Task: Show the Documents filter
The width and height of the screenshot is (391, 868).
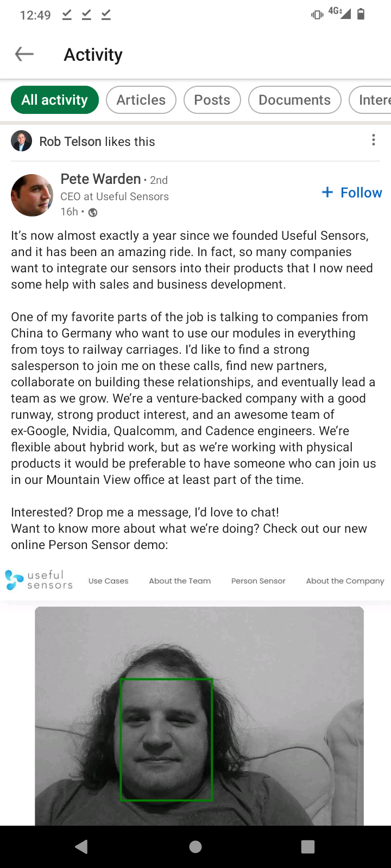Action: (x=294, y=100)
